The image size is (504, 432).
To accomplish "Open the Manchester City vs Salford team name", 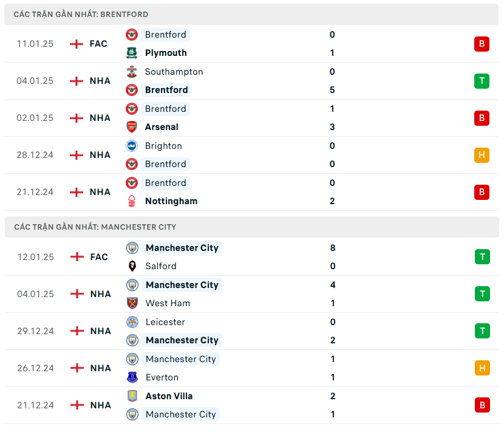I will 182,248.
